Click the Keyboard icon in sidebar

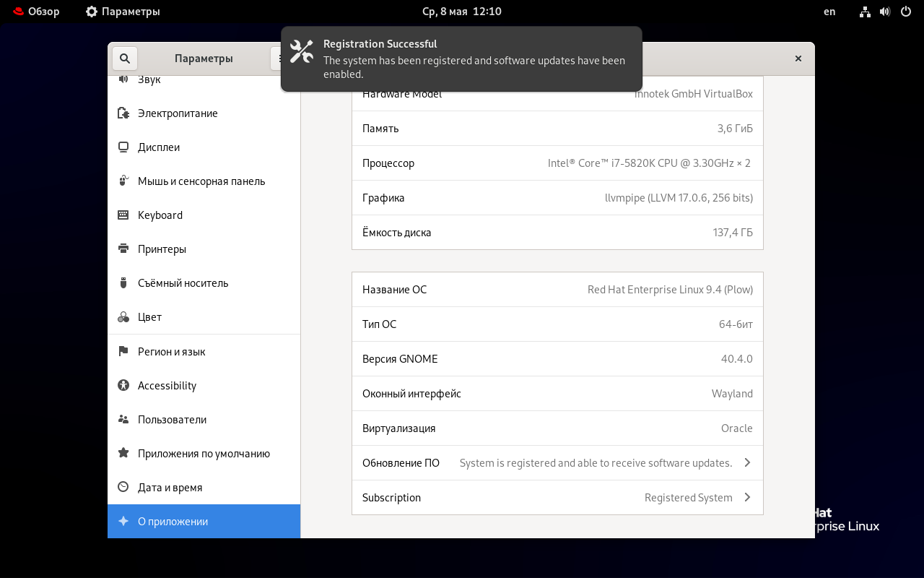coord(123,215)
